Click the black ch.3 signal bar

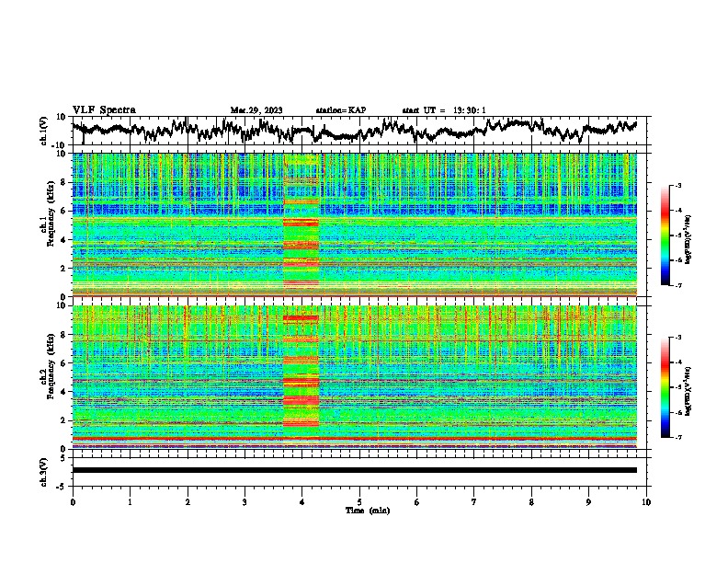pyautogui.click(x=354, y=470)
